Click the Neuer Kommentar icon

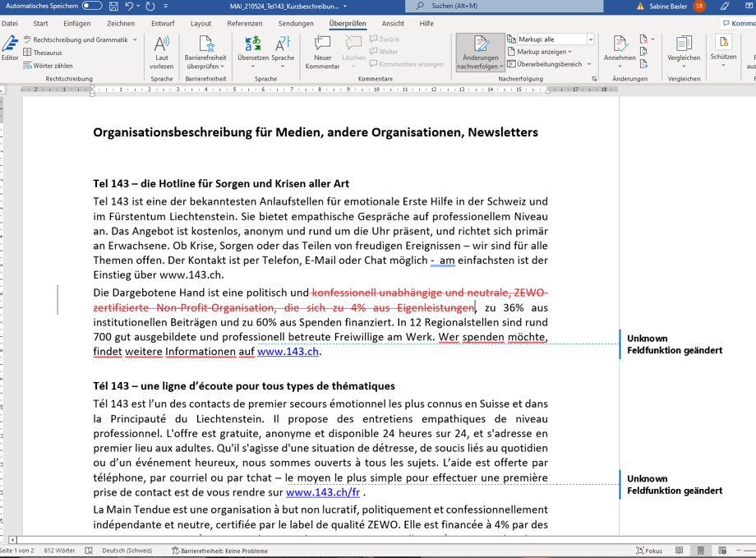(x=322, y=44)
